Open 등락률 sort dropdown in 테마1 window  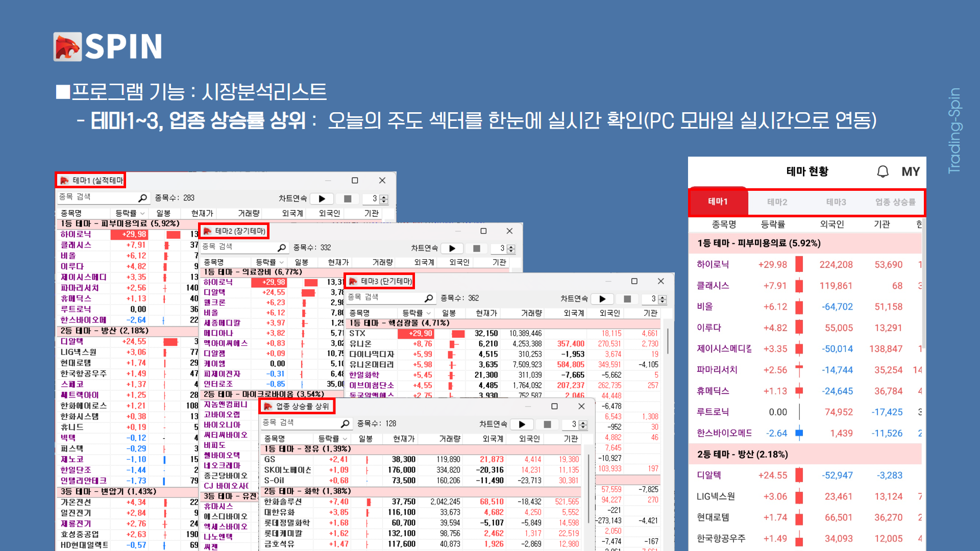(142, 213)
